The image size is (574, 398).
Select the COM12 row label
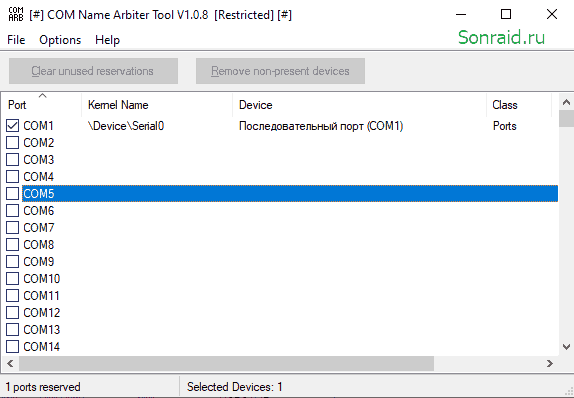click(x=41, y=312)
